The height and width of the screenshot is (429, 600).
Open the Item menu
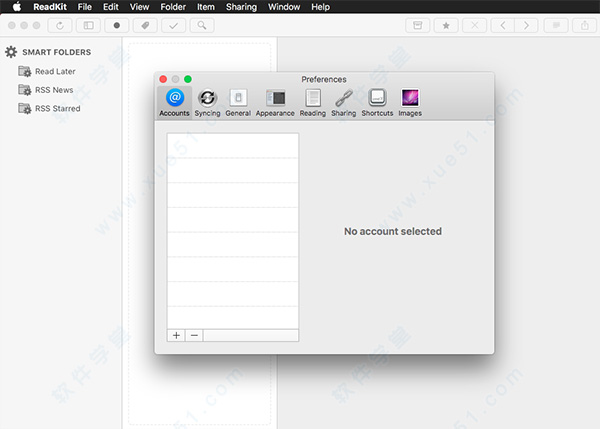[205, 7]
